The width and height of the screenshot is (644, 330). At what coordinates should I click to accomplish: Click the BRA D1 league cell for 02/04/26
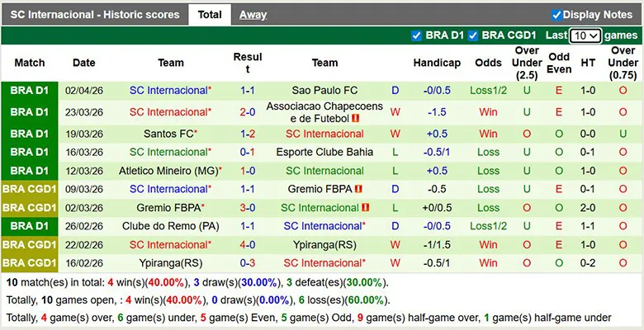30,91
